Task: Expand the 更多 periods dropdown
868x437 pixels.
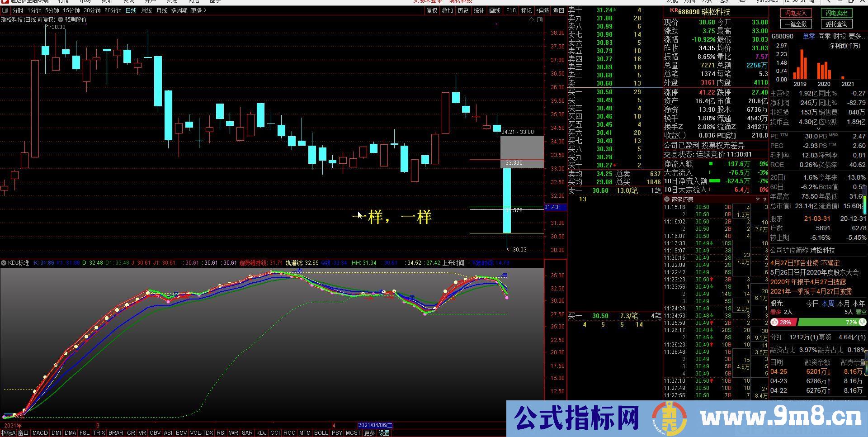Action: [198, 10]
